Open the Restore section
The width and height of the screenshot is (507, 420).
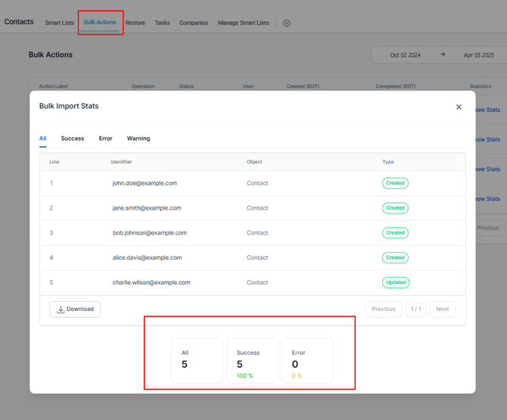pos(135,23)
